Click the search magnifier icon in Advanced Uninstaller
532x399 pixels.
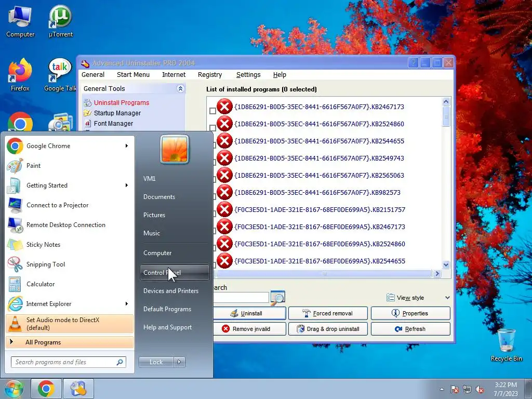coord(277,298)
